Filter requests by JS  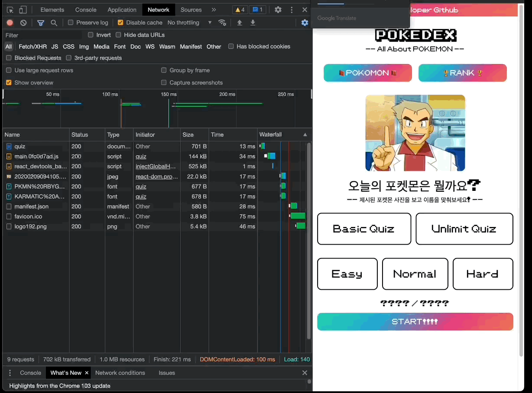click(55, 46)
